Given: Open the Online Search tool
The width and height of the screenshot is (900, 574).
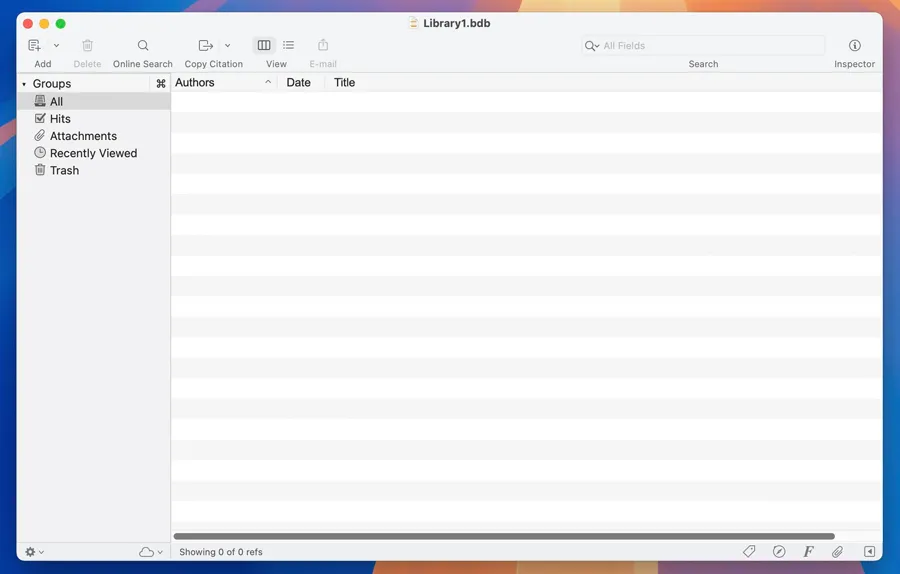Looking at the screenshot, I should click(x=143, y=46).
